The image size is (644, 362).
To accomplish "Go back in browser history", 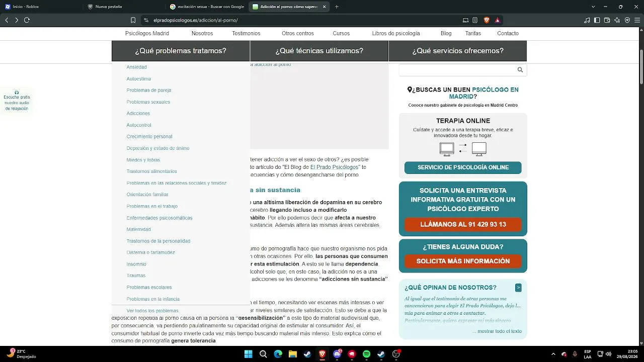I will pyautogui.click(x=7, y=20).
